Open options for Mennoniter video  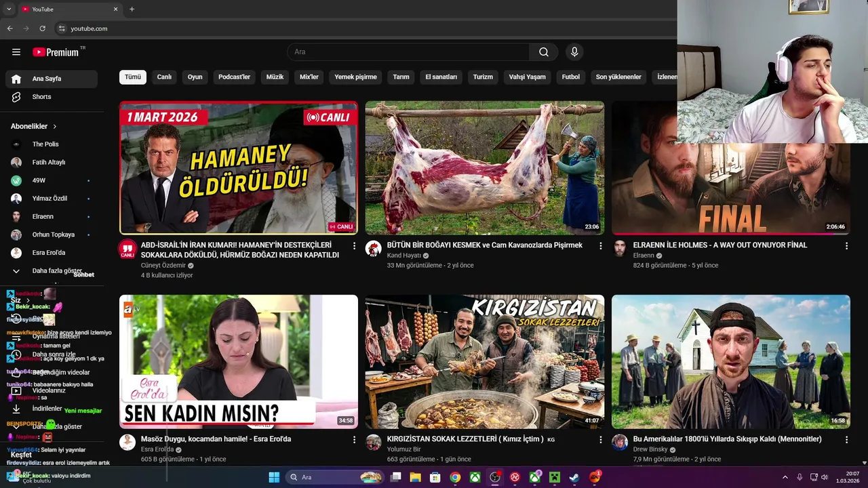tap(846, 440)
